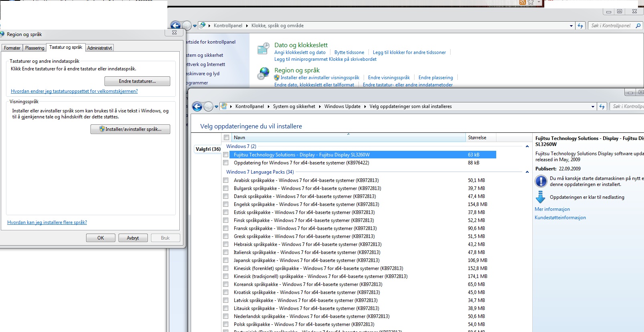Click Legg til klokker for andre tidssoner
The image size is (644, 332).
click(x=409, y=52)
